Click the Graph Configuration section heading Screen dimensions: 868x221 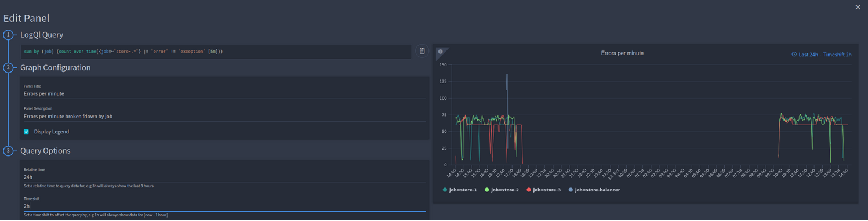point(55,67)
